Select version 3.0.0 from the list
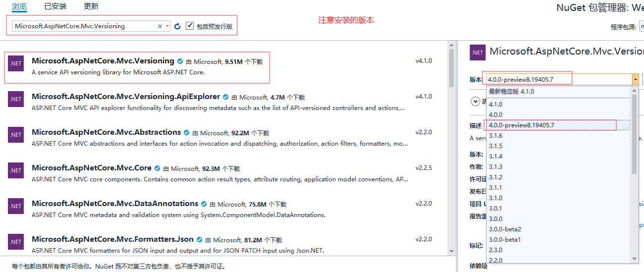 [558, 219]
